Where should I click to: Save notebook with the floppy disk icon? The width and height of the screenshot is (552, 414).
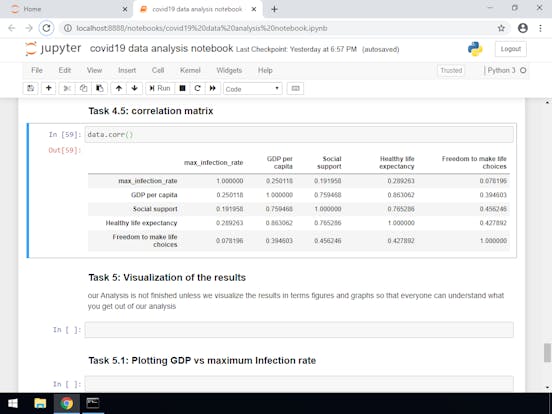click(31, 88)
